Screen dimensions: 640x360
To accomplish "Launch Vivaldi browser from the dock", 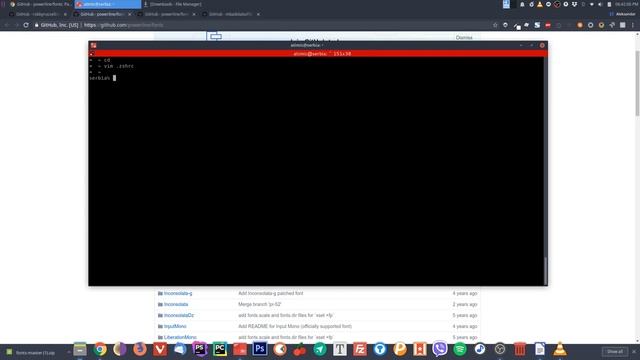I will coord(160,349).
